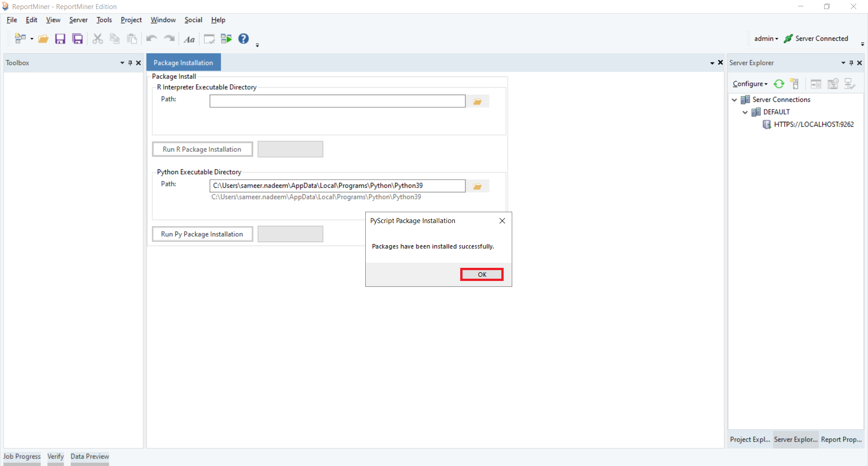Switch to the Project Explorer tab
868x466 pixels.
click(750, 439)
